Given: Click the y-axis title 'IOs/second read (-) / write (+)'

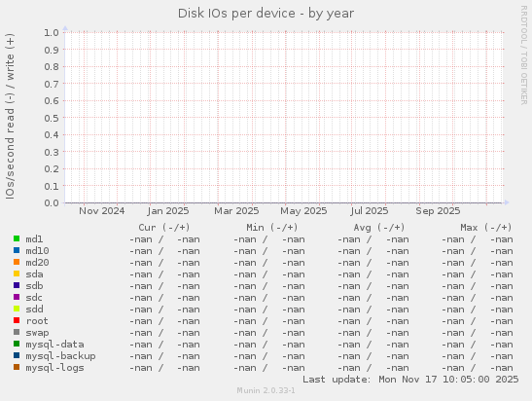Looking at the screenshot, I should pyautogui.click(x=10, y=116).
